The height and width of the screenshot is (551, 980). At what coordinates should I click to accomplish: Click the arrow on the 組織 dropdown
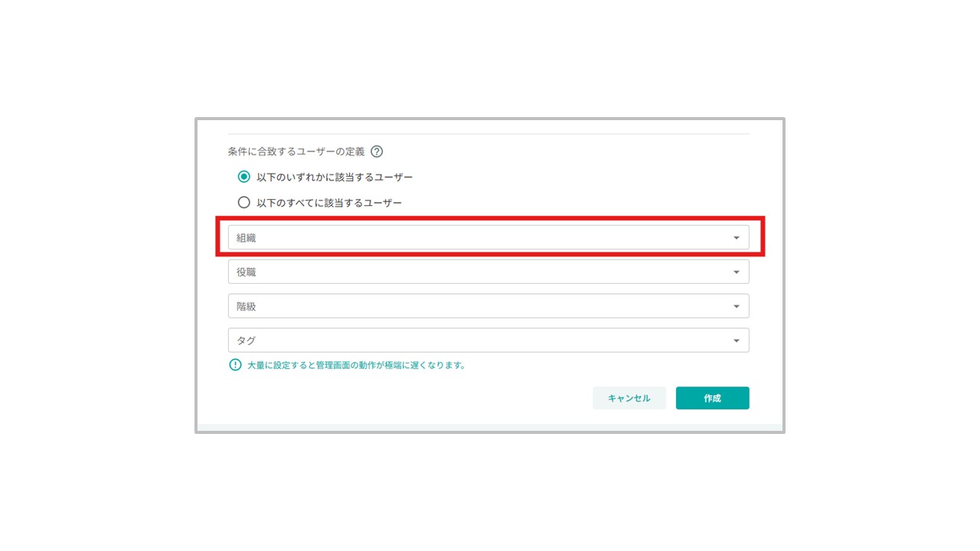[x=737, y=238]
